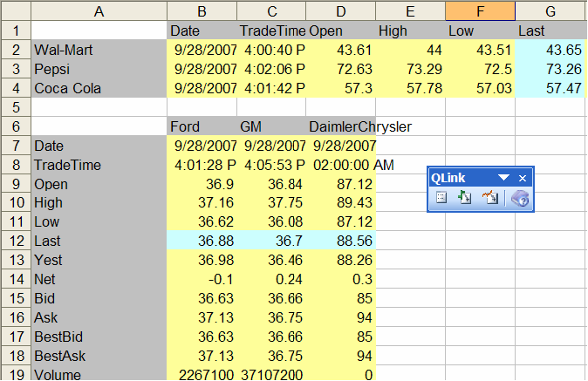
Task: Click the QLink insert quote link icon with green plus
Action: [465, 197]
